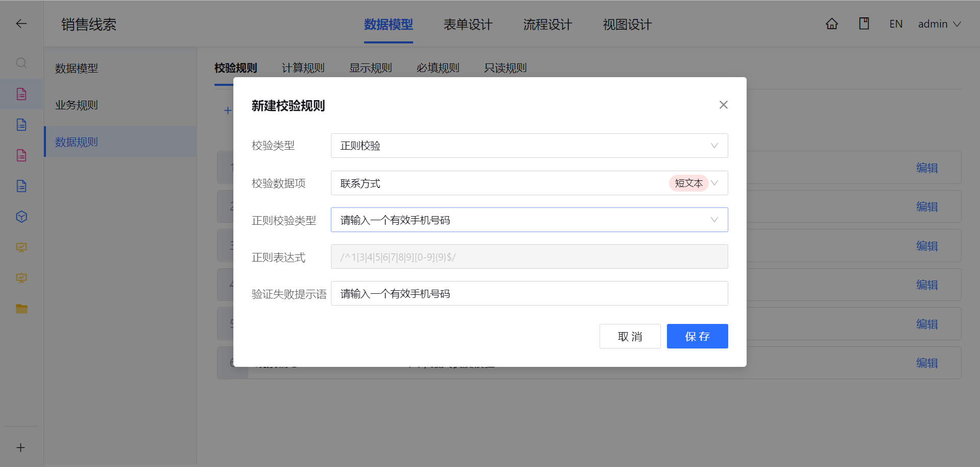Click 编辑 link on first rule row
The width and height of the screenshot is (980, 467).
[927, 168]
